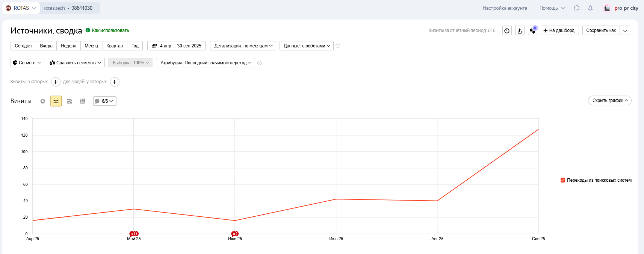Viewport: 644px width, 254px height.
Task: Click the plus after 'Визиты, в которых'
Action: pyautogui.click(x=56, y=82)
